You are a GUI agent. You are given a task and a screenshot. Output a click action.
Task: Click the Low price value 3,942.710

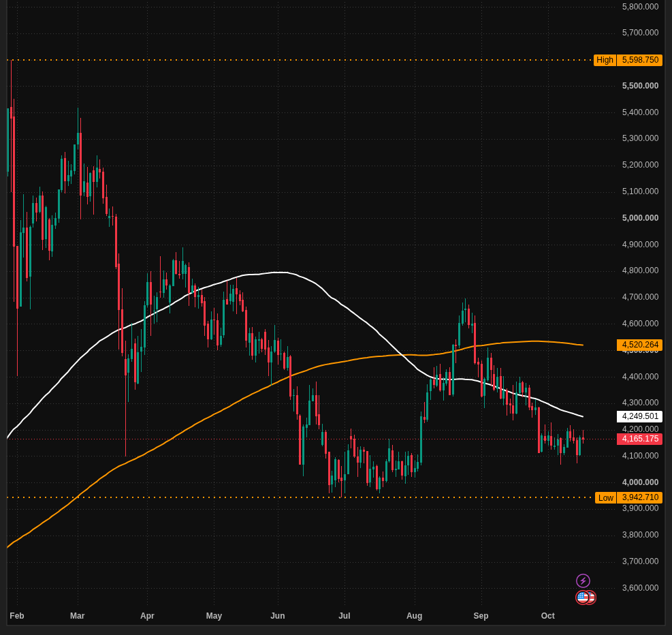(640, 497)
